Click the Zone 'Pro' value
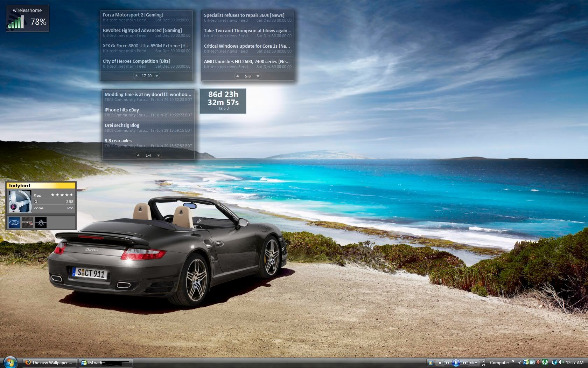 pyautogui.click(x=70, y=208)
